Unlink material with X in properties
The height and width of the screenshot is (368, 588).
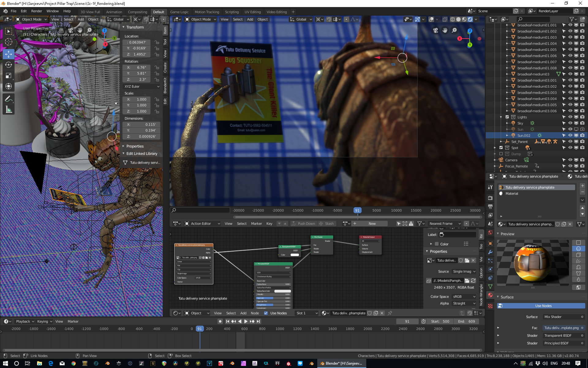pos(570,224)
